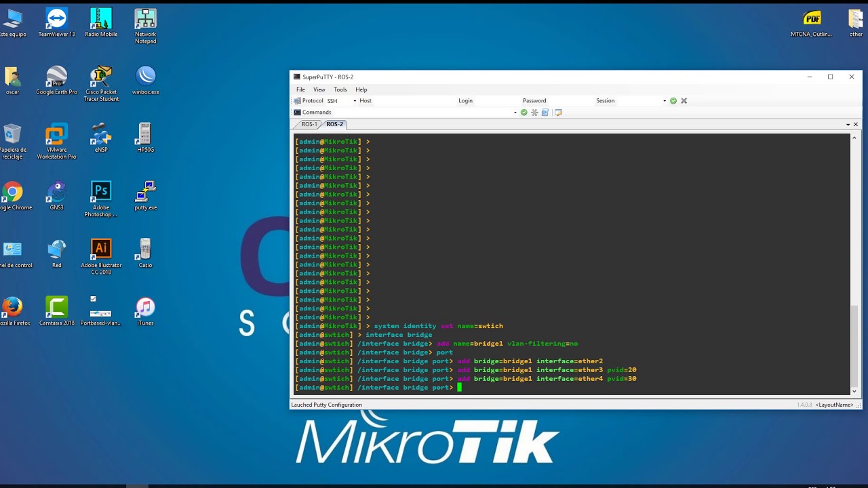Click the Protocol monitor icon
Screen dimensions: 868x488
coord(297,101)
